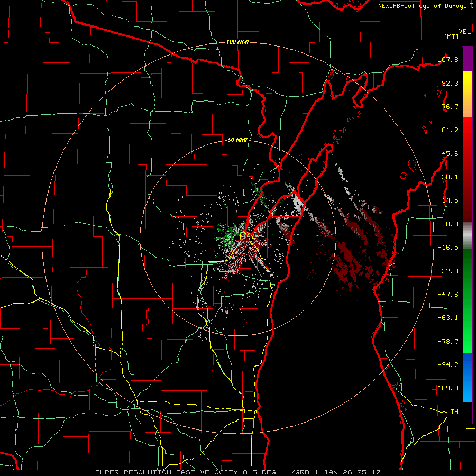Click the -63.1 velocity scale value

pos(448,318)
